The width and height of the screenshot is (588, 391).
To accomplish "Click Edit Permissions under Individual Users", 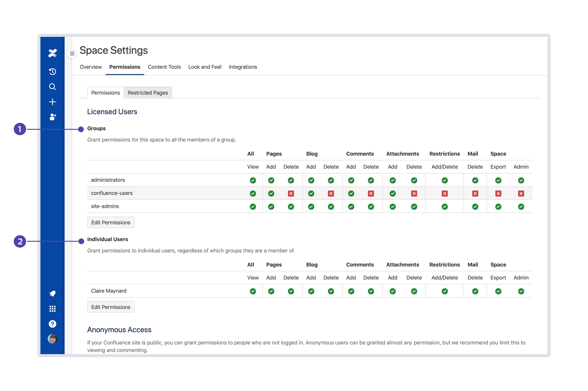I will [111, 307].
